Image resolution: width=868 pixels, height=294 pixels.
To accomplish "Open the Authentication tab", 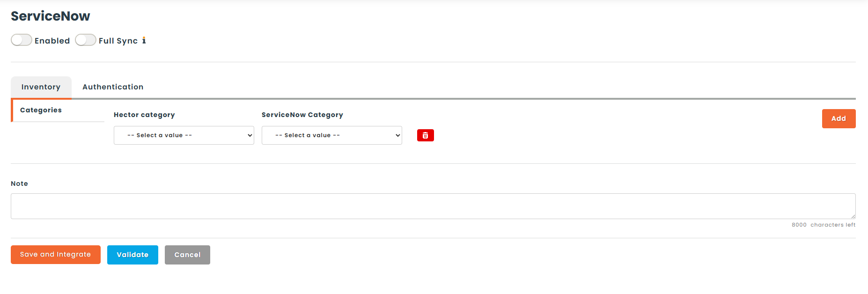I will click(113, 87).
